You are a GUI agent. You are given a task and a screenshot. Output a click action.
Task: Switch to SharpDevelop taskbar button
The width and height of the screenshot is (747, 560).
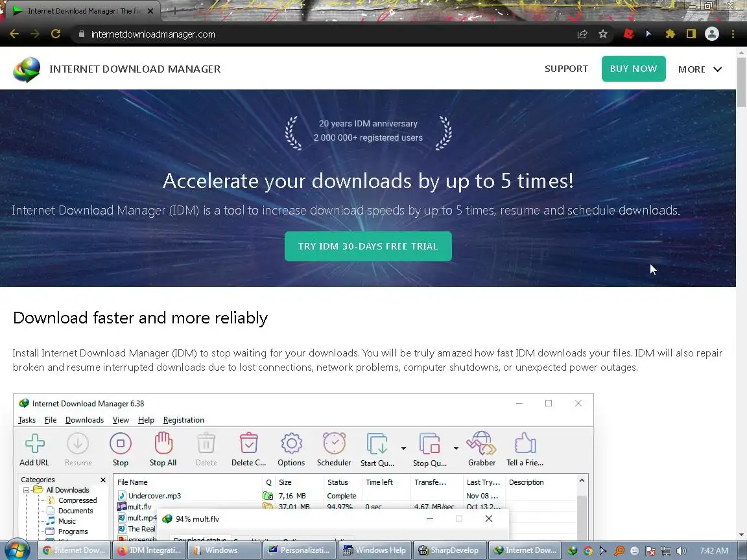click(x=449, y=550)
